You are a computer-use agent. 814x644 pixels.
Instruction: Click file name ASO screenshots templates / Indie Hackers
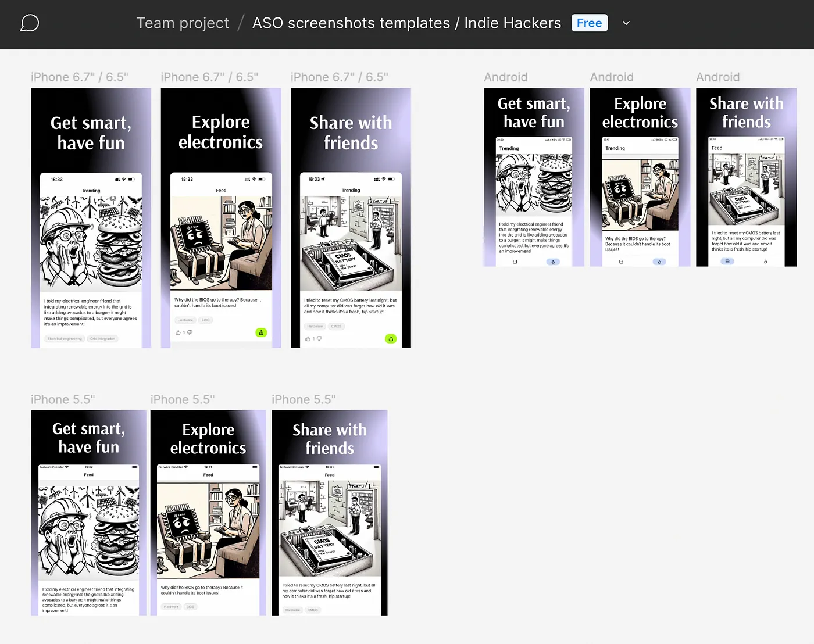coord(407,23)
